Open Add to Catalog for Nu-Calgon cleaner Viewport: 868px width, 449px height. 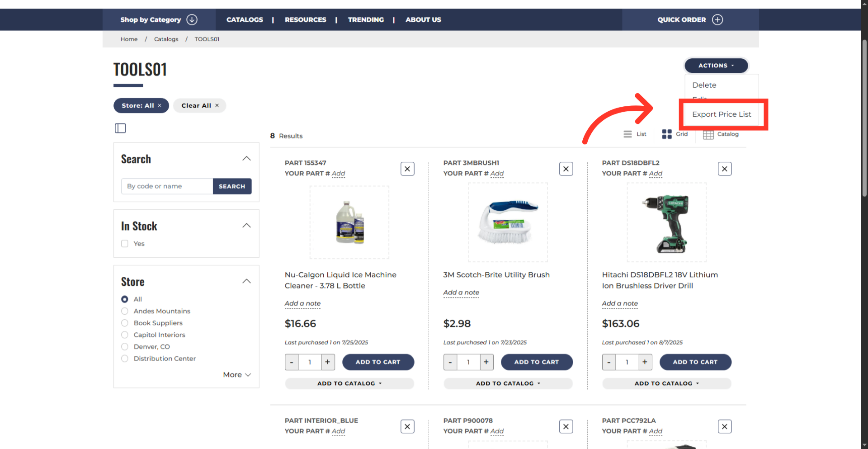click(x=349, y=383)
